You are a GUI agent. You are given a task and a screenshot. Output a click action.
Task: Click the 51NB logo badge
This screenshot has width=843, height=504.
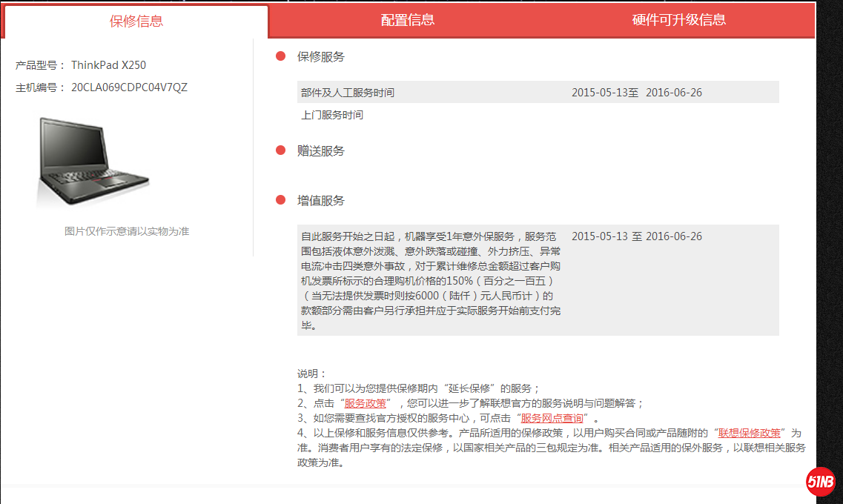(821, 482)
